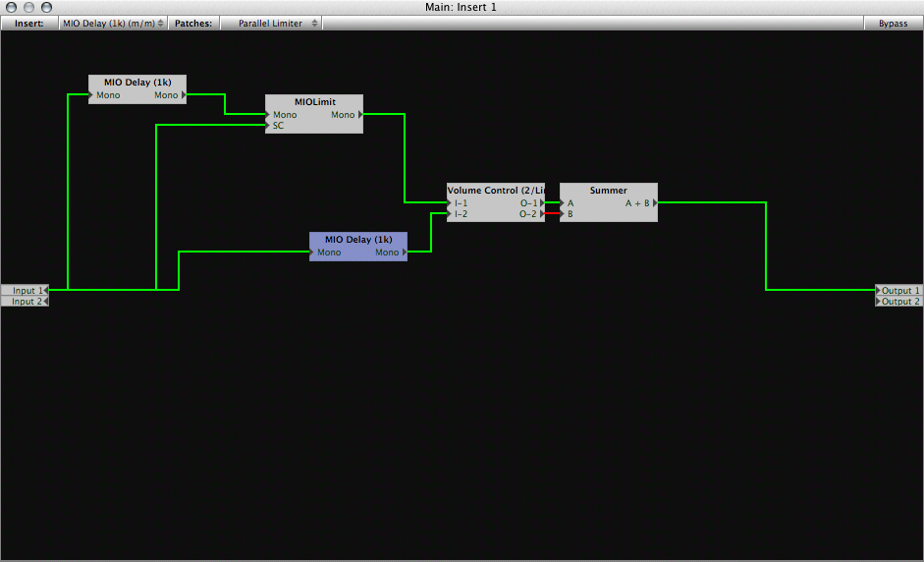Click the Mono output port on MIOLimit

coord(347,114)
